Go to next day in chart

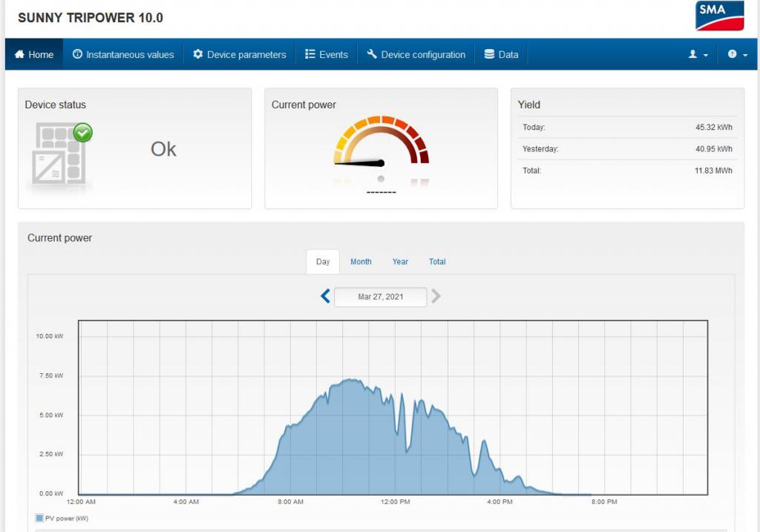[x=436, y=296]
